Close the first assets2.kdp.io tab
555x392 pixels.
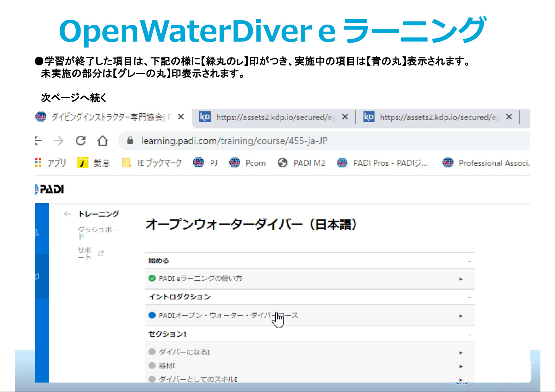click(x=345, y=117)
